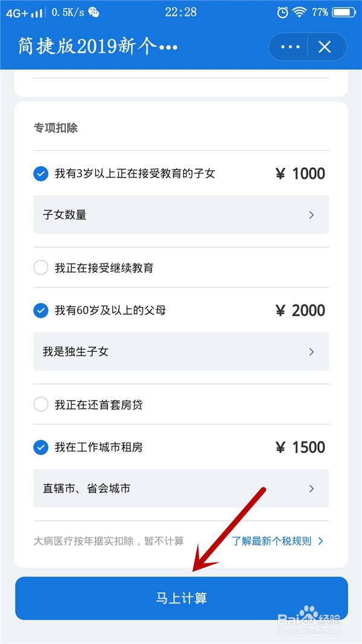Uncheck 我有60岁及以上的父母 option
The image size is (362, 644).
click(40, 311)
